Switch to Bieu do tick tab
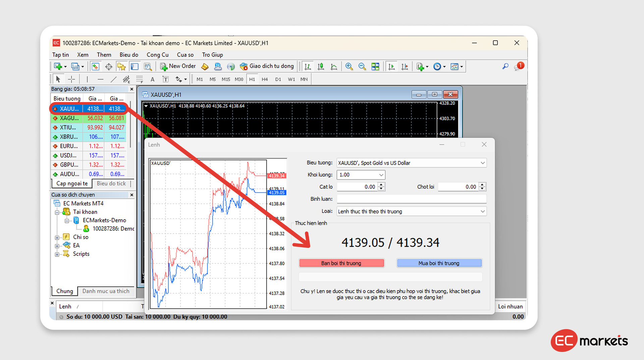 coord(111,183)
